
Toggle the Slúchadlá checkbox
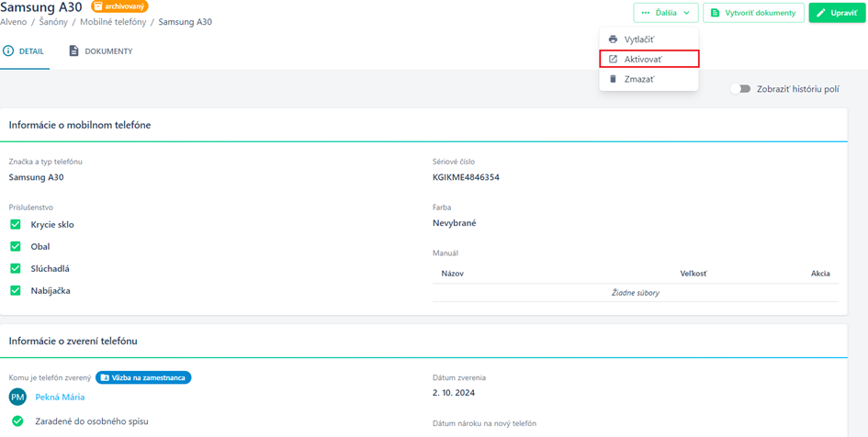click(x=16, y=268)
